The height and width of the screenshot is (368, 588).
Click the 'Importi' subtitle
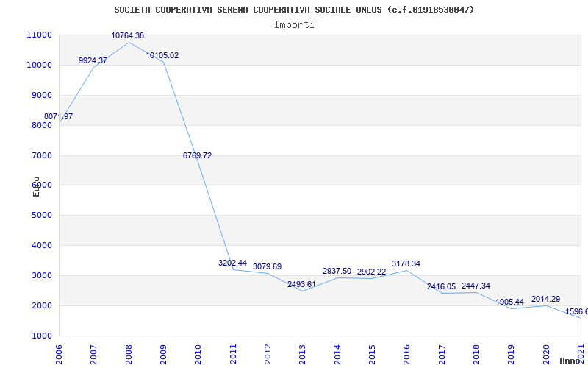pos(294,25)
